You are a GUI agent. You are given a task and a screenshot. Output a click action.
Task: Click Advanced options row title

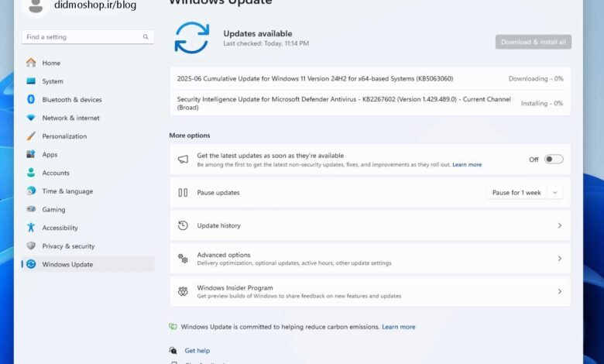224,255
